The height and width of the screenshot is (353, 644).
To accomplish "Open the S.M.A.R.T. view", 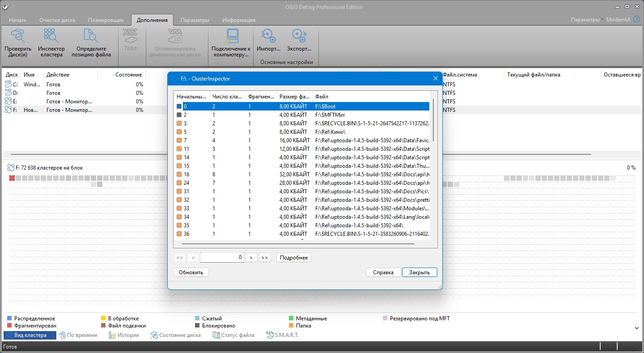I will point(283,335).
